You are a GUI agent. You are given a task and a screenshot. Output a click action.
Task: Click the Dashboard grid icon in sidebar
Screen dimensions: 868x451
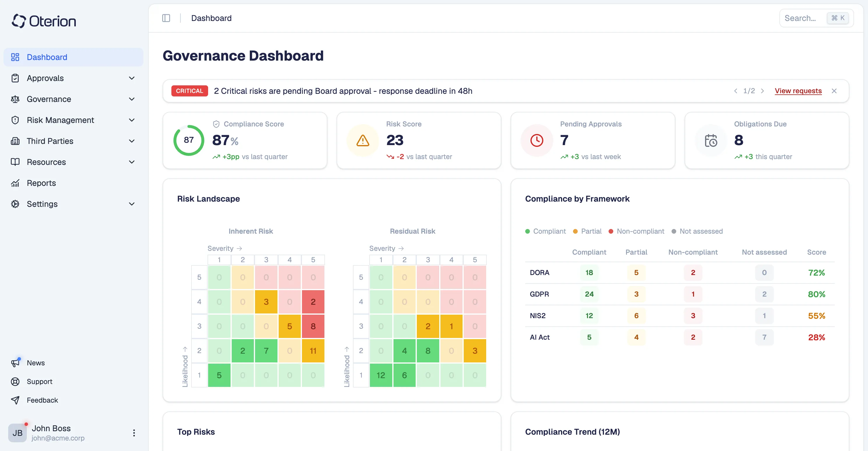click(15, 57)
